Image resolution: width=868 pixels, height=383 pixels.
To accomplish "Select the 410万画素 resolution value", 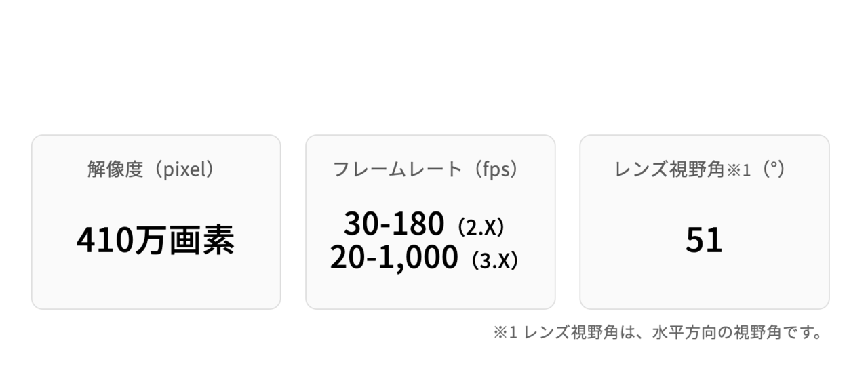I will click(155, 240).
